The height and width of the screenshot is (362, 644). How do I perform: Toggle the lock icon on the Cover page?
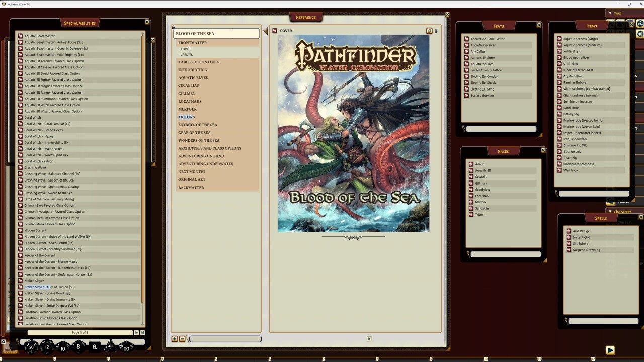click(x=436, y=31)
